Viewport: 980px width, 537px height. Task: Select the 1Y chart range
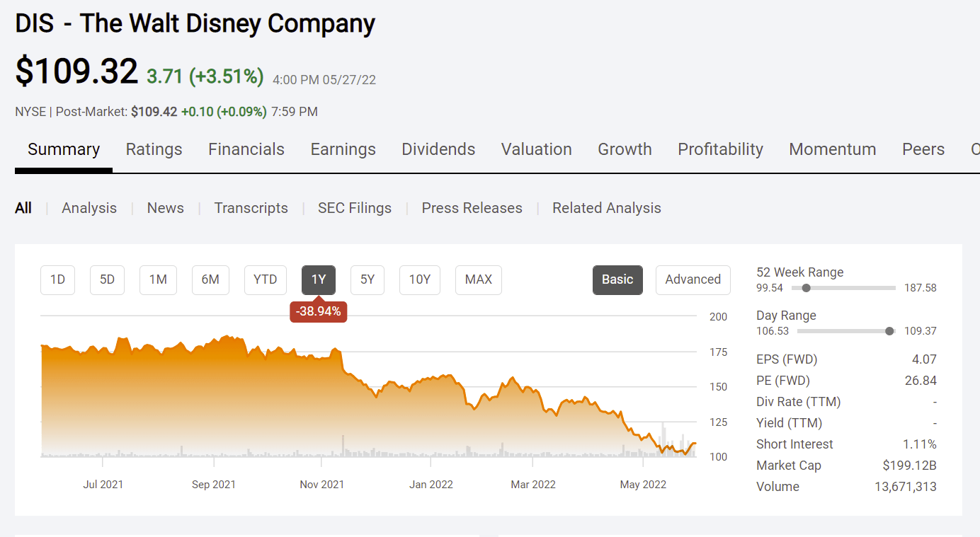coord(319,279)
